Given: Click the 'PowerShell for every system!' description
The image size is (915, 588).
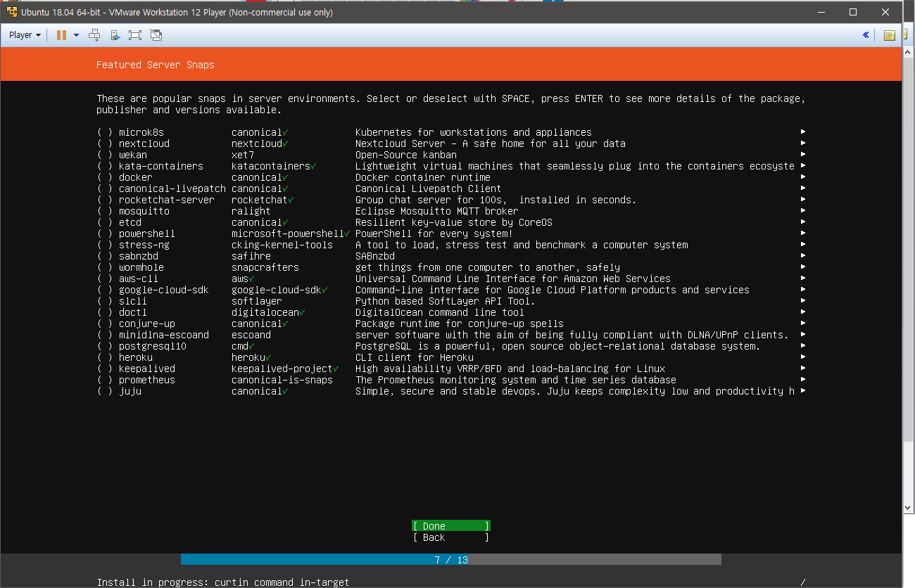Looking at the screenshot, I should tap(434, 234).
